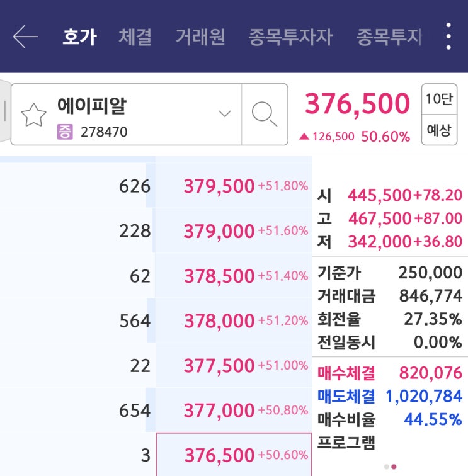Toggle the 예상 expected price view
Screen dimensions: 468x476
pos(439,130)
